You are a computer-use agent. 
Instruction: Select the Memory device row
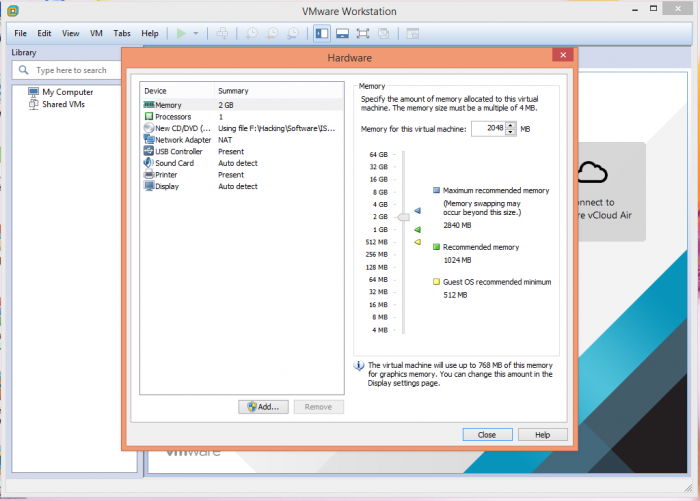[x=242, y=105]
